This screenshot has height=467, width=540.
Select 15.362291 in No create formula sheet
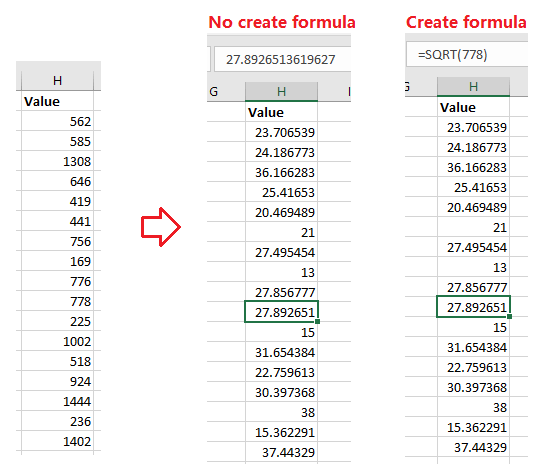pyautogui.click(x=281, y=432)
